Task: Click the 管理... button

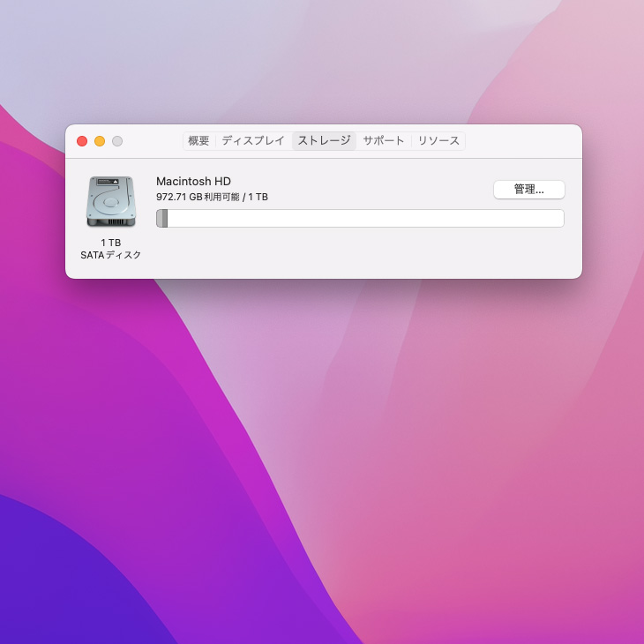Action: click(x=529, y=190)
